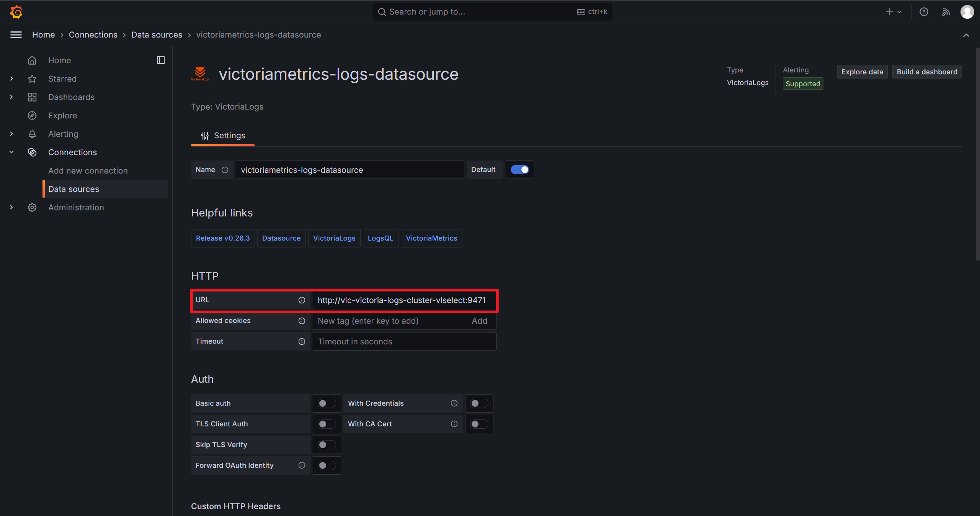
Task: Enable the TLS Client Auth switch
Action: pos(327,424)
